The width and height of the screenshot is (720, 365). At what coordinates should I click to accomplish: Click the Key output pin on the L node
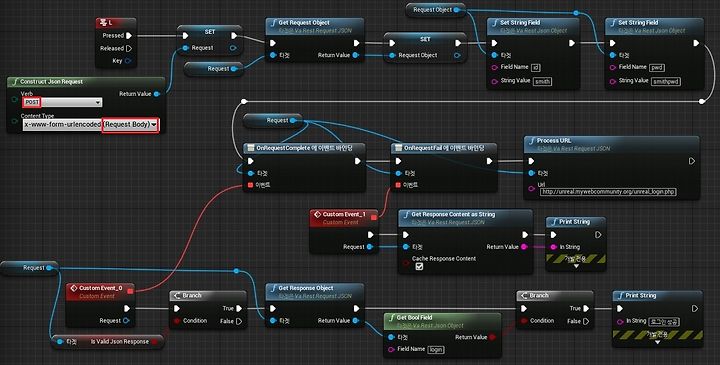pos(128,61)
